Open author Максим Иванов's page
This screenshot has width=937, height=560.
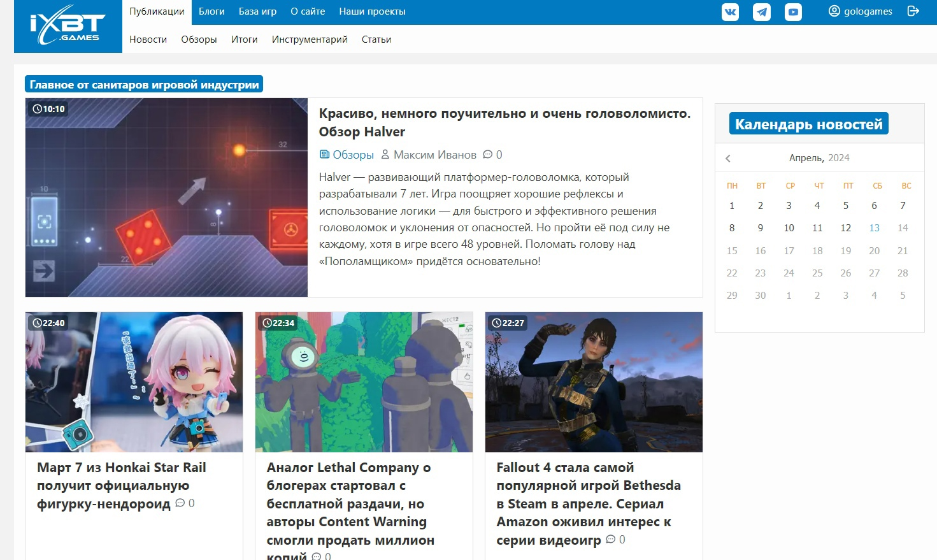click(x=434, y=155)
